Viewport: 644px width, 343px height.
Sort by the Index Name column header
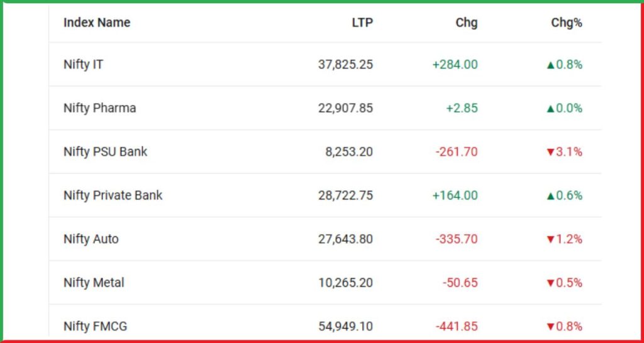point(97,23)
